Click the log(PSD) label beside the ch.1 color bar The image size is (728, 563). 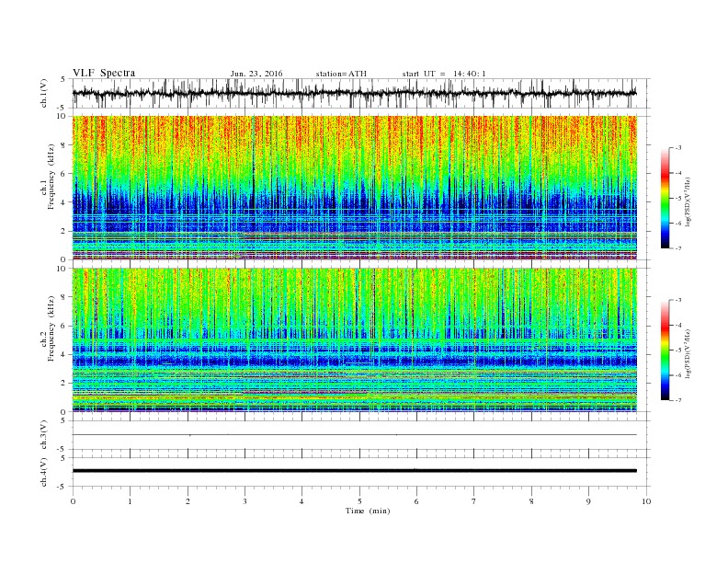pos(688,201)
